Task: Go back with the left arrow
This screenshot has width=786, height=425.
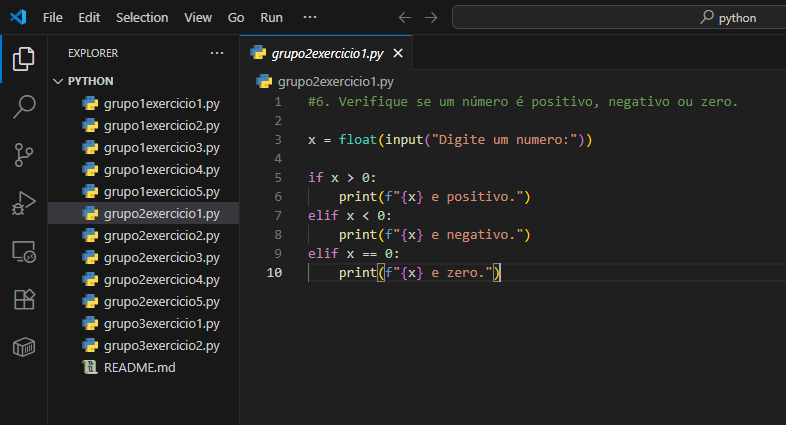Action: click(x=405, y=18)
